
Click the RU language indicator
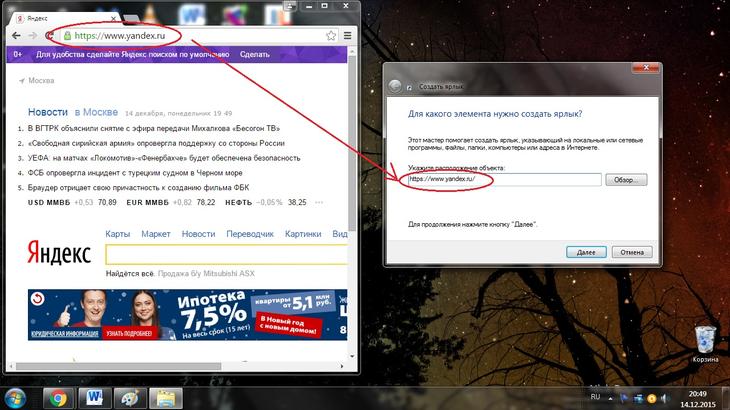coord(595,397)
